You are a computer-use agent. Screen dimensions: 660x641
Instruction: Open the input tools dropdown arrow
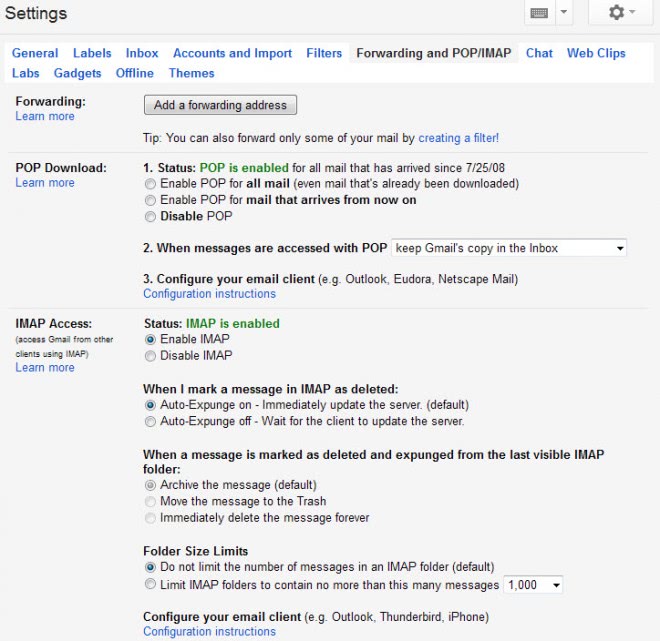tap(563, 12)
